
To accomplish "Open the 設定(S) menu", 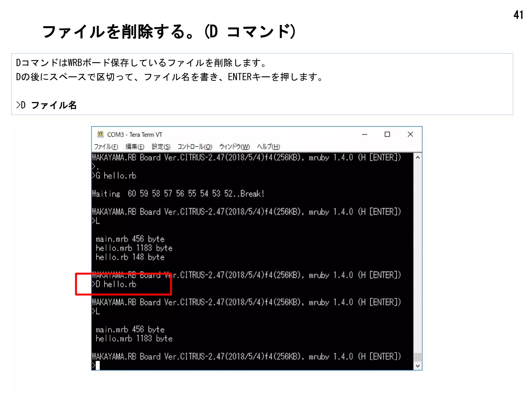I will point(161,147).
